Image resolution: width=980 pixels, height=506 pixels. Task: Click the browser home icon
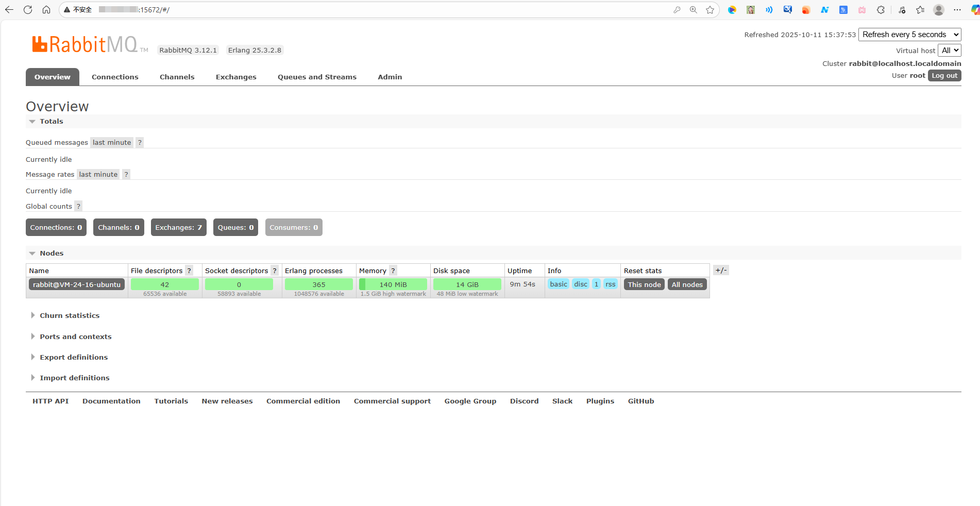coord(46,10)
